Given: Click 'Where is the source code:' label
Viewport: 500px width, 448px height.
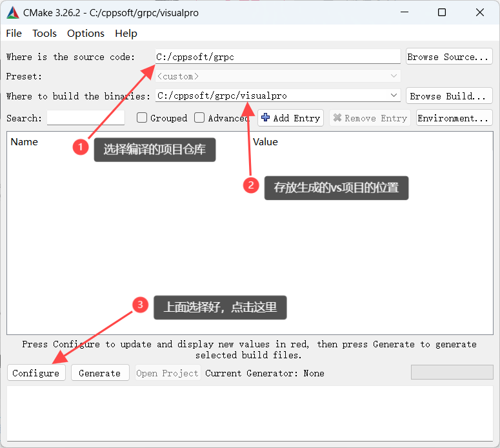Looking at the screenshot, I should pos(70,57).
